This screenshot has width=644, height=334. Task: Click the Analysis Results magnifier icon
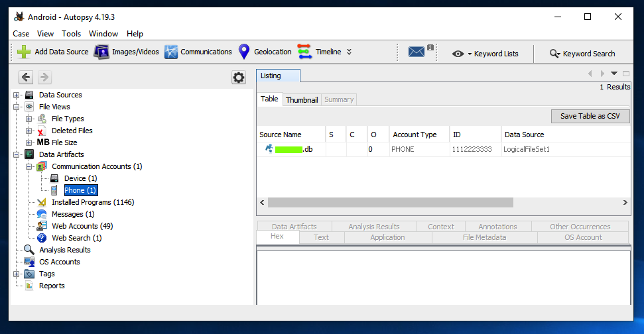(29, 249)
